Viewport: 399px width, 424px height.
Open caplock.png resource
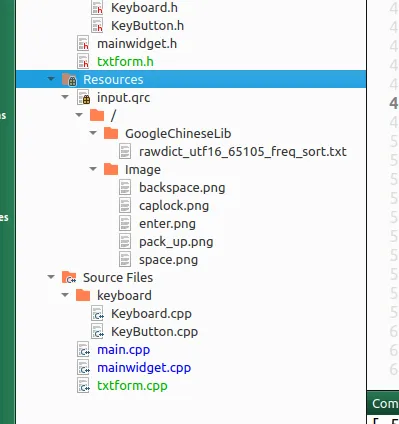coord(174,206)
